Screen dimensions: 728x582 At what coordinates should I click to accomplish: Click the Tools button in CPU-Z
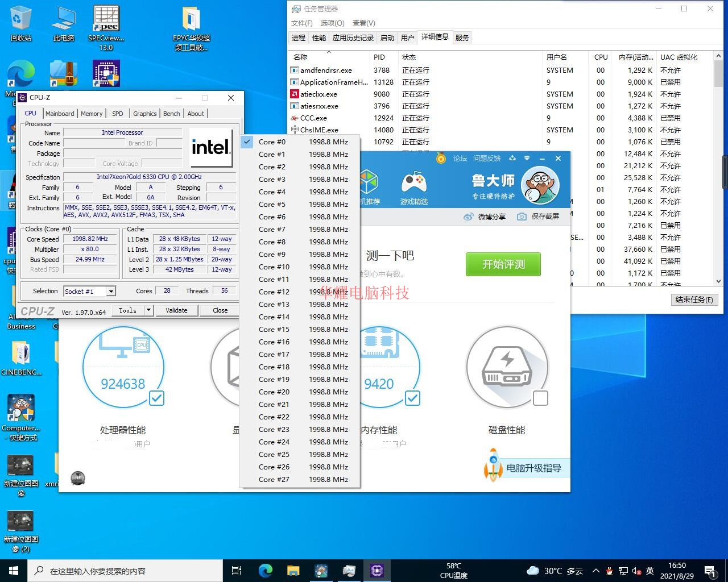(128, 310)
